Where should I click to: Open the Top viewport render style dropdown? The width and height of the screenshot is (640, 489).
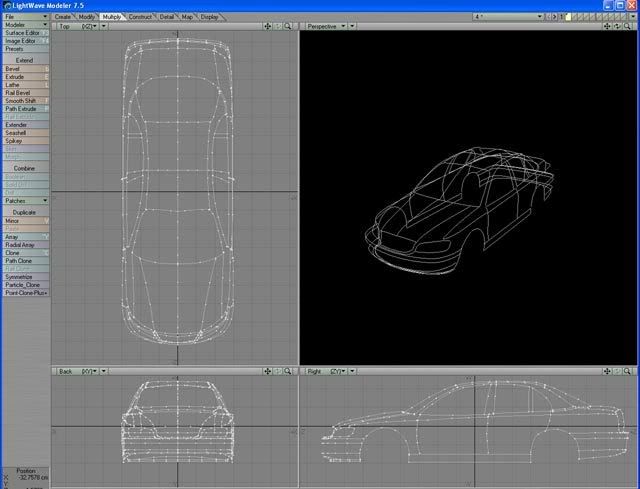(104, 26)
